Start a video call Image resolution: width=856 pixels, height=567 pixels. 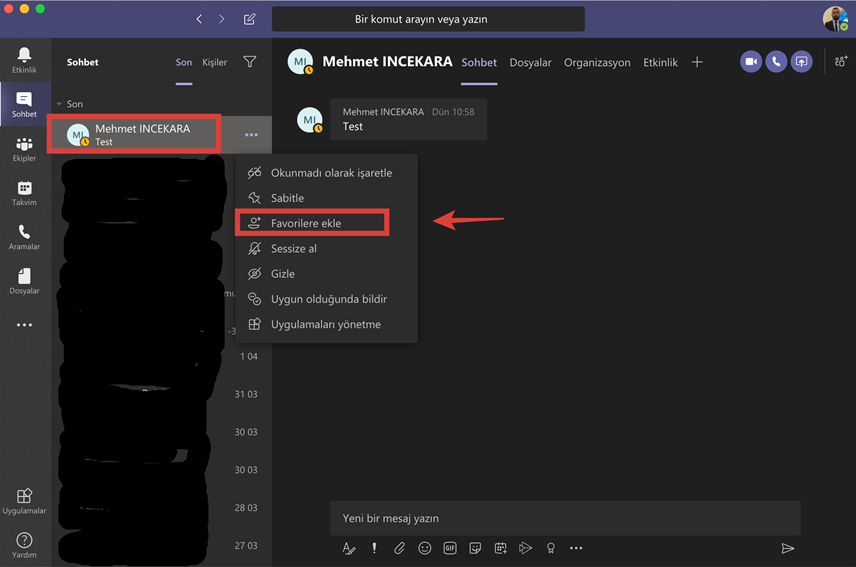[x=751, y=62]
